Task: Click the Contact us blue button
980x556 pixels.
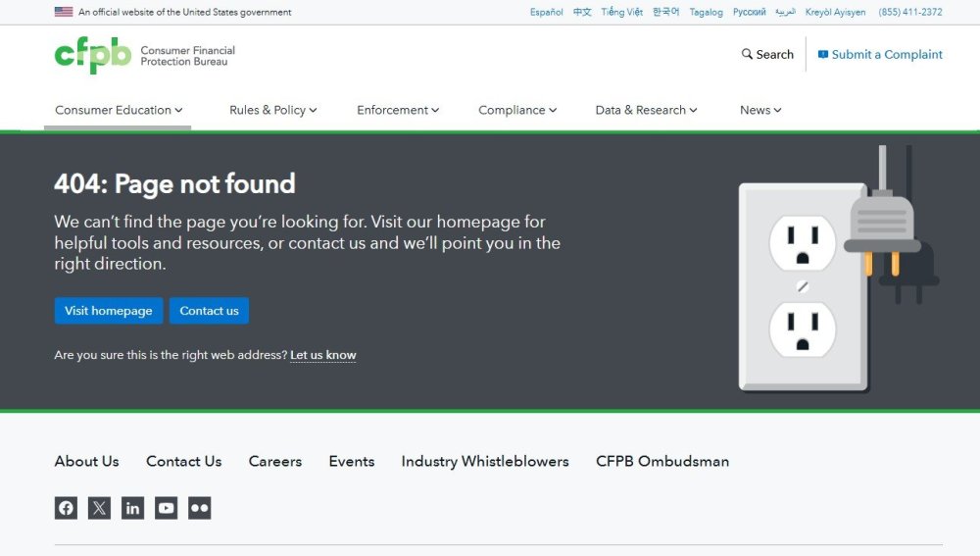Action: tap(210, 311)
